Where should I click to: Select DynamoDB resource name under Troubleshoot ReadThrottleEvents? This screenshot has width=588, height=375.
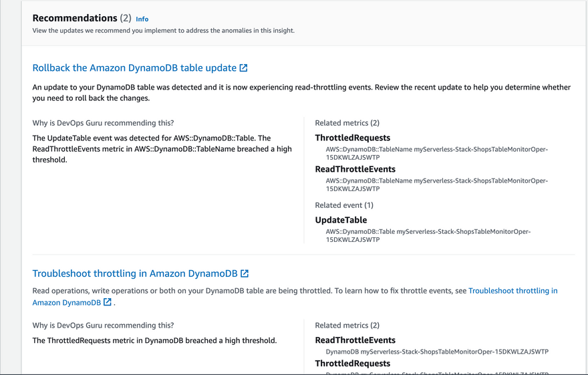pyautogui.click(x=437, y=352)
